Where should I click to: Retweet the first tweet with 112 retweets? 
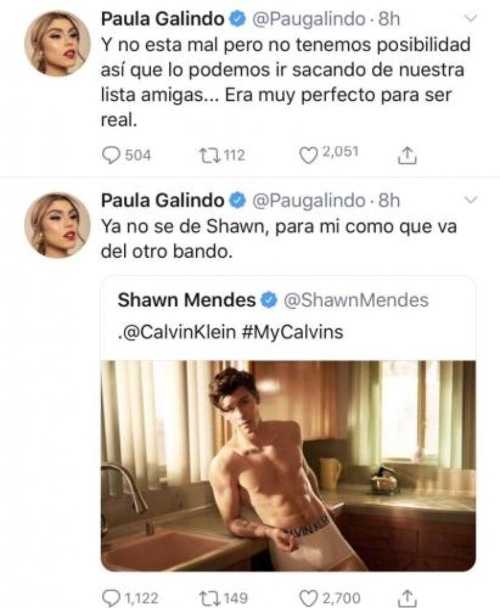pos(210,155)
